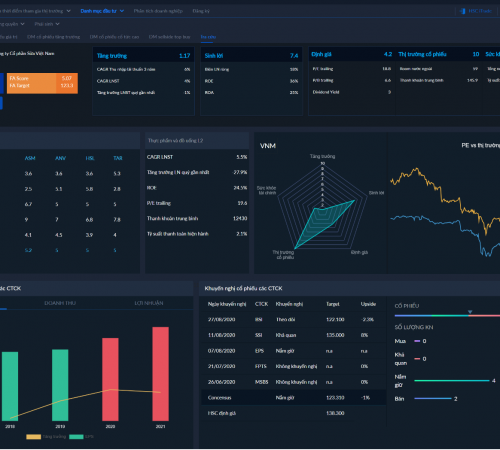Screen dimensions: 500x450
Task: Select the 07/08/2020 Nắm giữ row
Action: [x=294, y=351]
